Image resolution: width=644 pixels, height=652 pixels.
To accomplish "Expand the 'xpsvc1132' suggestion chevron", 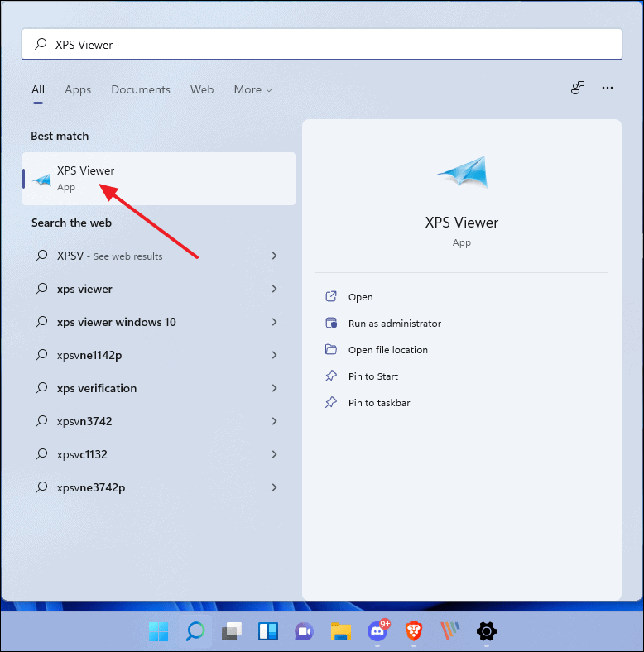I will point(274,454).
